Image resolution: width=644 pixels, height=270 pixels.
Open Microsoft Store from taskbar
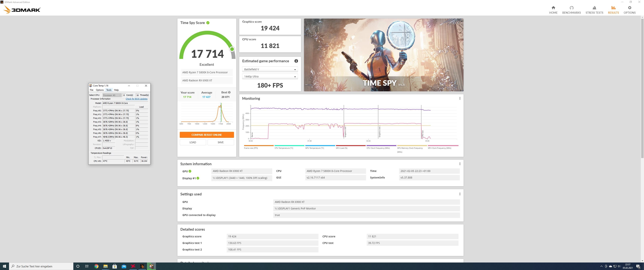(115, 266)
